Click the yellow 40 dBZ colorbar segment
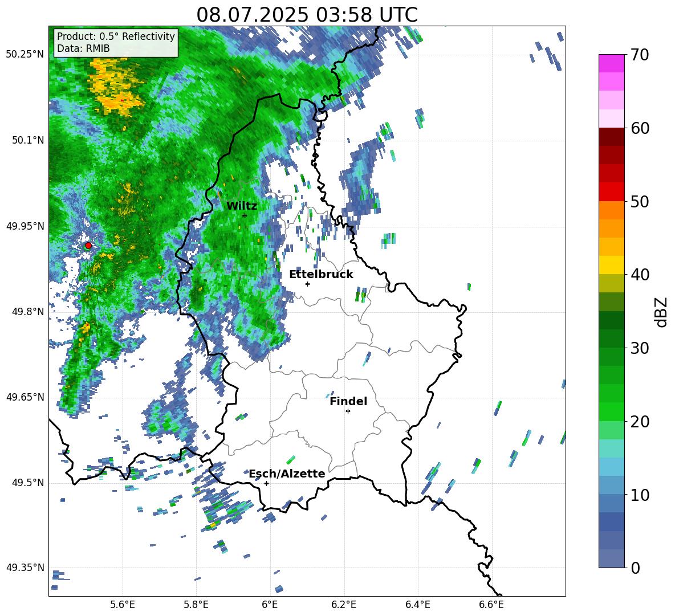This screenshot has width=675, height=616. pyautogui.click(x=611, y=266)
